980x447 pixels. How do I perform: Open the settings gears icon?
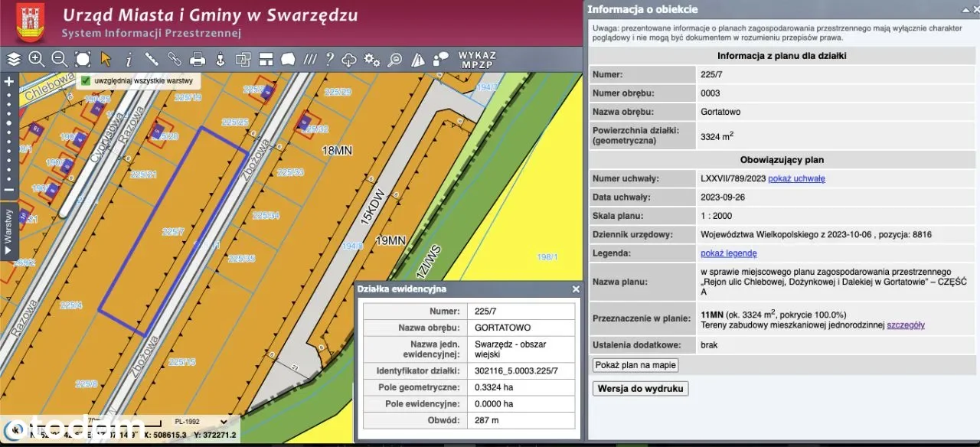tap(372, 59)
